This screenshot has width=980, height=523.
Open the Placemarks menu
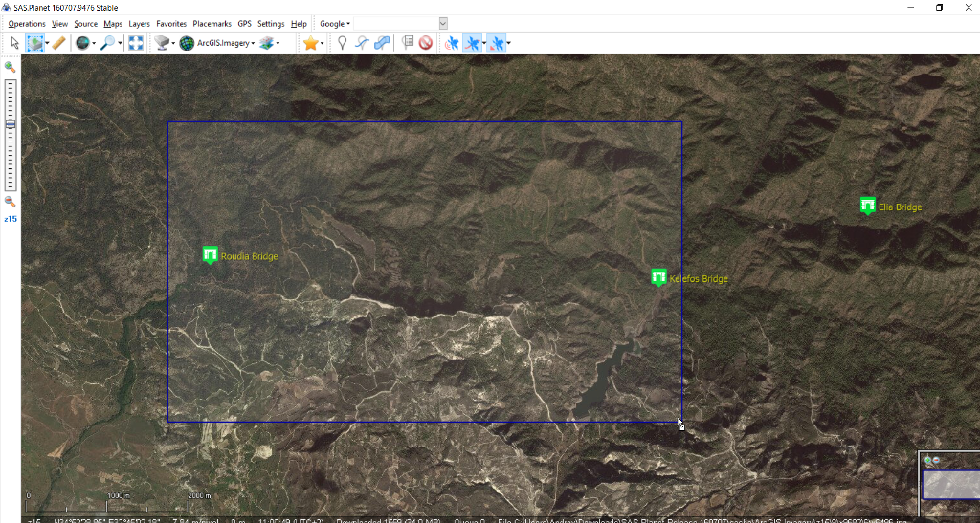(x=212, y=24)
